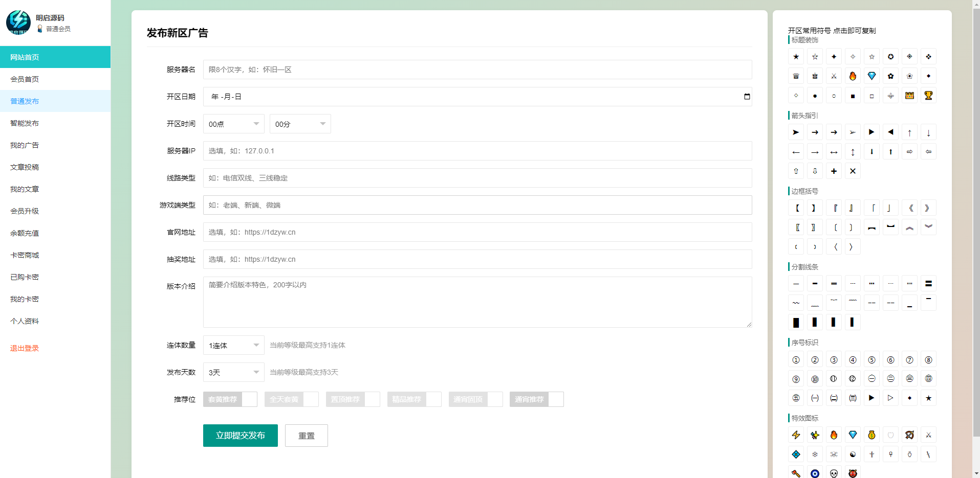Open 卡密商城 in sidebar menu
980x478 pixels.
[55, 255]
